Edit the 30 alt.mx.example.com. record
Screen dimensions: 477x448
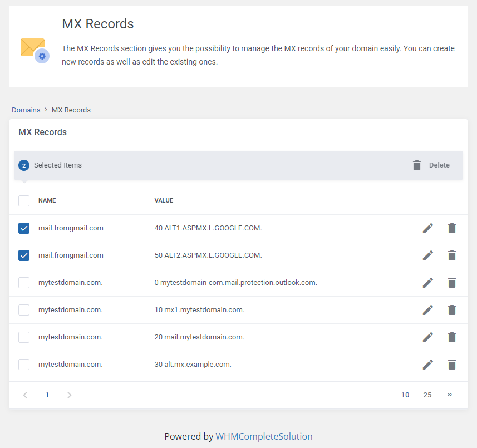[427, 365]
